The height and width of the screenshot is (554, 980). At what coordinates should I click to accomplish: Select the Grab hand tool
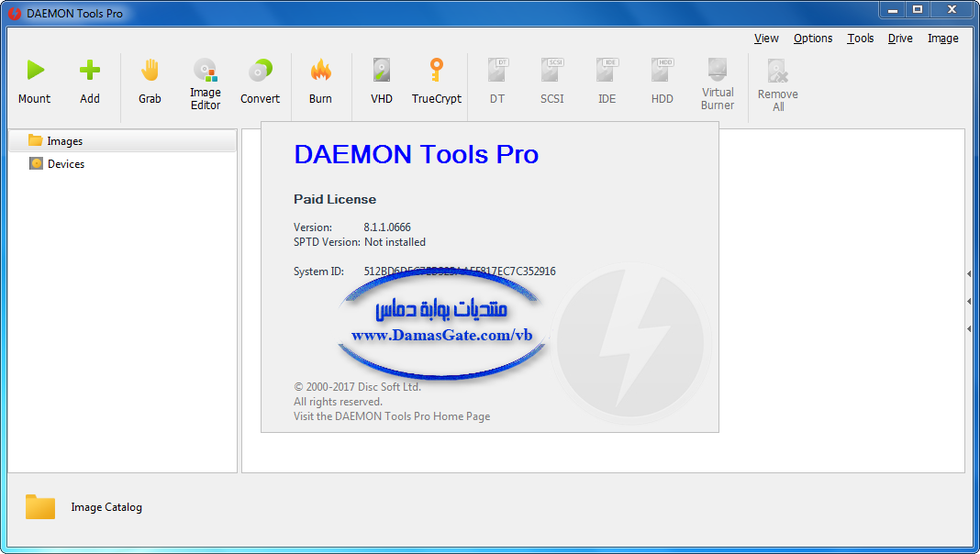tap(150, 70)
